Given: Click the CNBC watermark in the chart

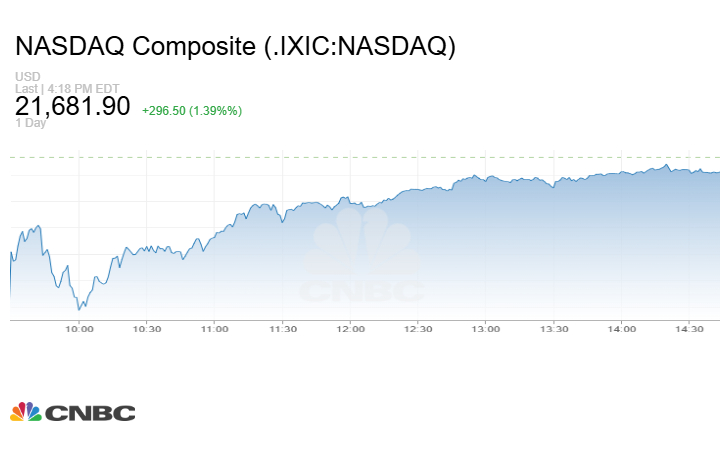Looking at the screenshot, I should point(360,262).
